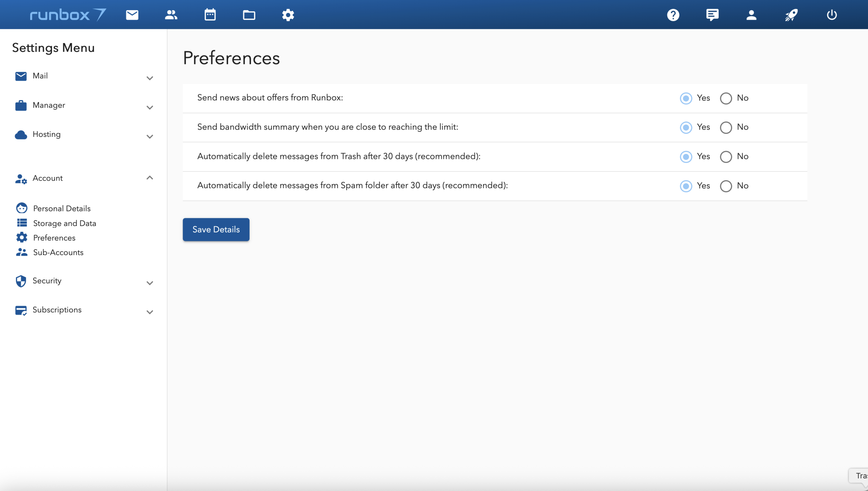The image size is (868, 491).
Task: Open the Calendar icon in header
Action: point(210,15)
